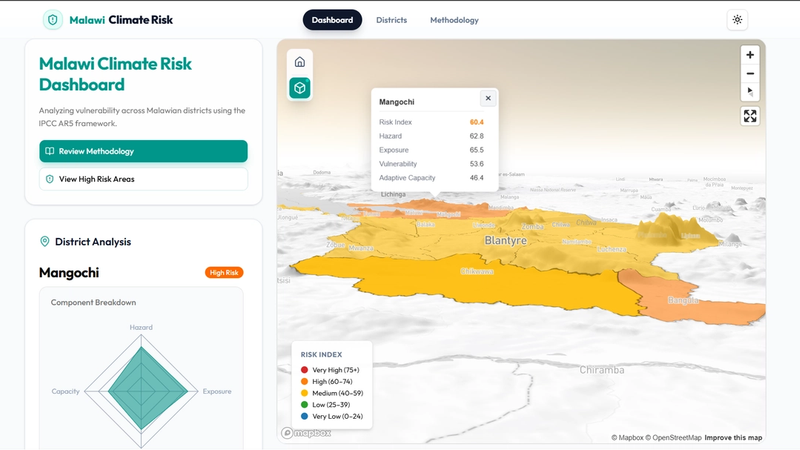This screenshot has width=800, height=450.
Task: Click the radar chart Exposure axis label
Action: [x=217, y=391]
